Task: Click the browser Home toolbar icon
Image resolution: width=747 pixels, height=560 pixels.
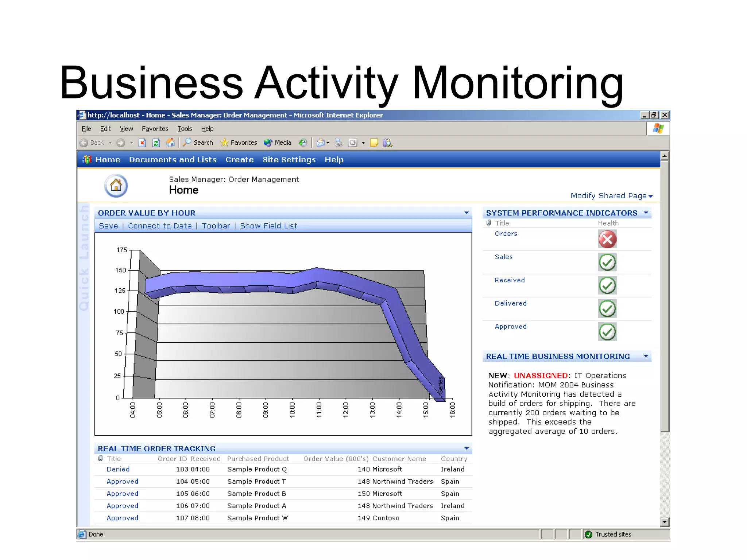Action: tap(170, 143)
